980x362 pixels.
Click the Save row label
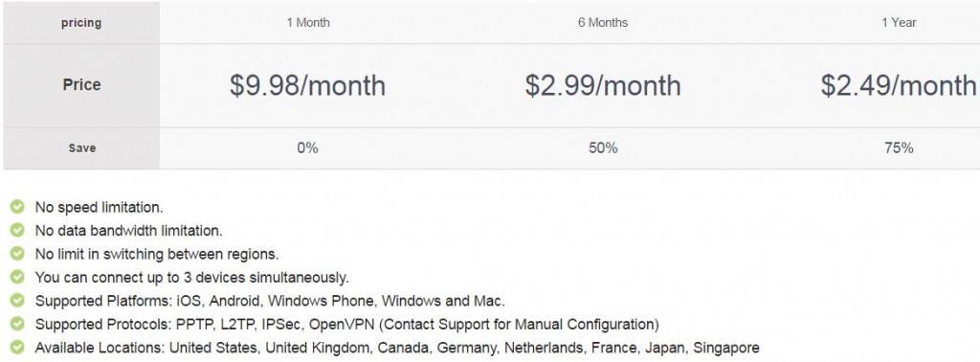click(x=82, y=148)
